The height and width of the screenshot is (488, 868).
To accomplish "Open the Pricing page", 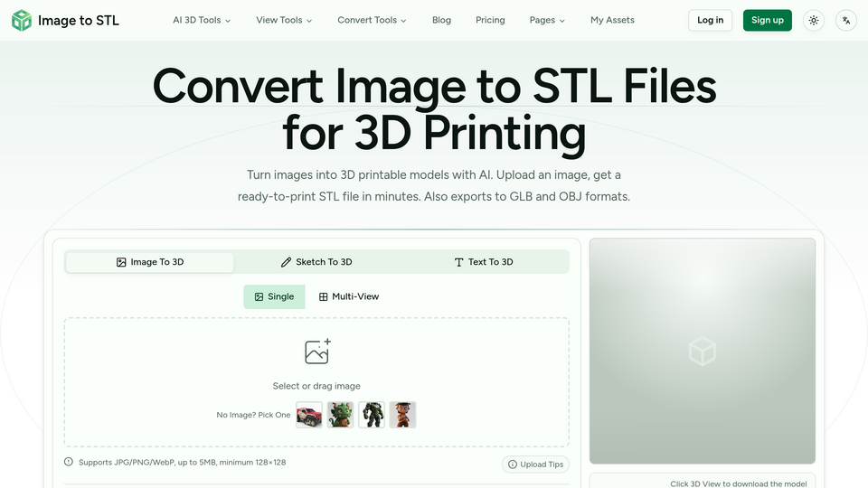I will 490,20.
